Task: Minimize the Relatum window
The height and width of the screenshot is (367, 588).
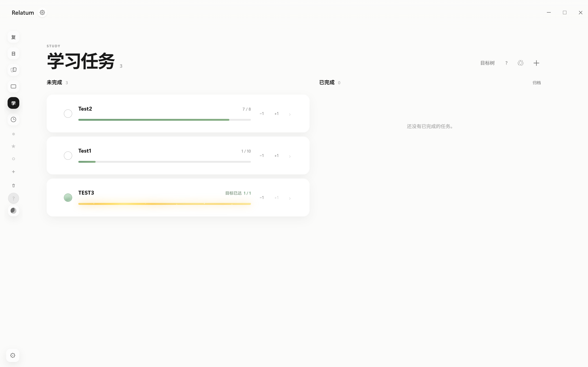Action: [x=549, y=12]
